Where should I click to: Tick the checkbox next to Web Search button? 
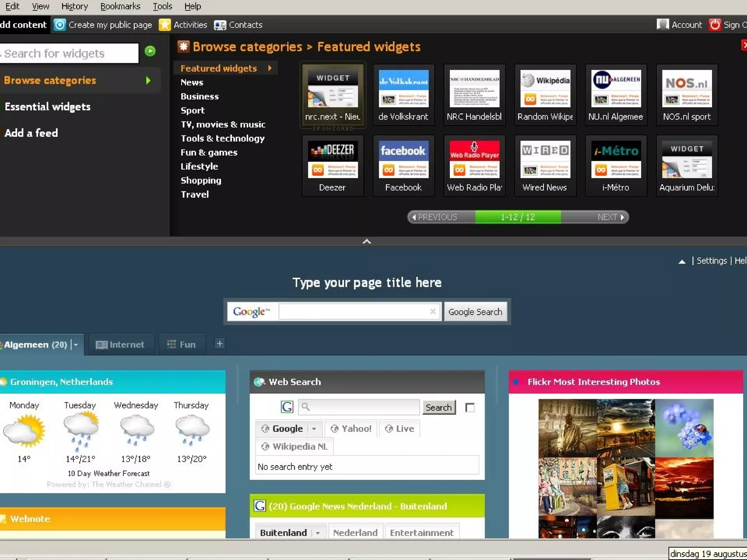(x=470, y=407)
